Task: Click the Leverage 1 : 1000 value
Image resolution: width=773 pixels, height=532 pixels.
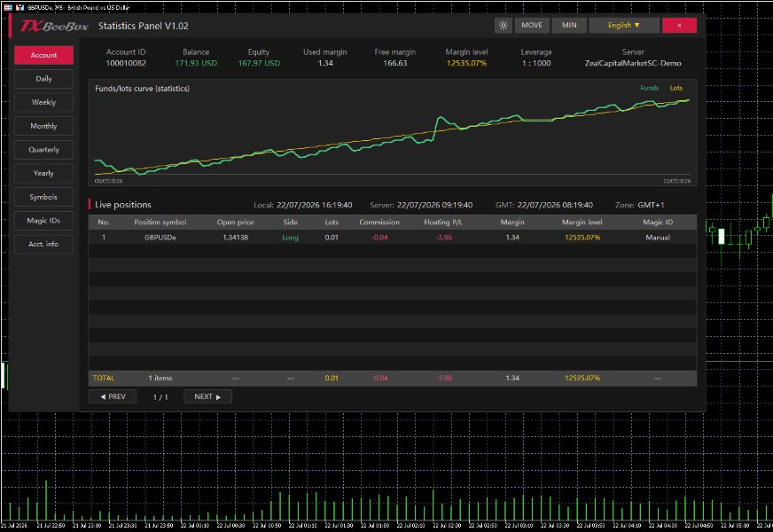Action: point(536,63)
